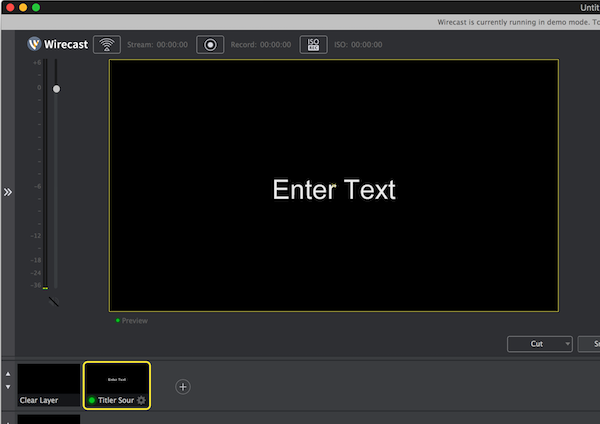Expand the left side panel with double chevron
The height and width of the screenshot is (424, 600).
(8, 191)
